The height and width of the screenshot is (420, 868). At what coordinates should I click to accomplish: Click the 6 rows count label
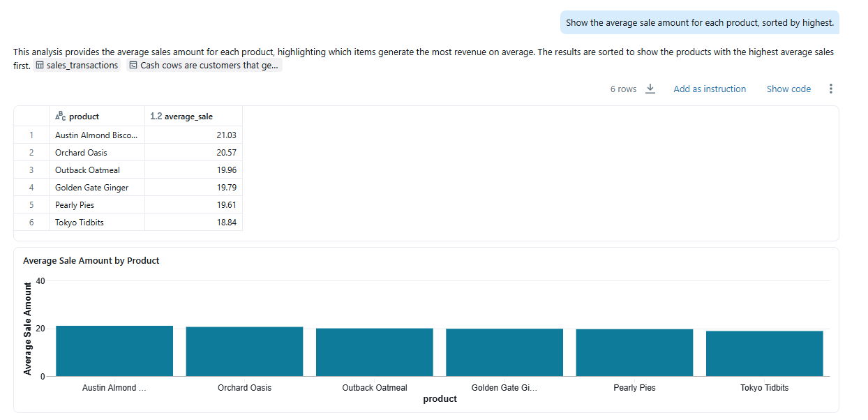(623, 89)
